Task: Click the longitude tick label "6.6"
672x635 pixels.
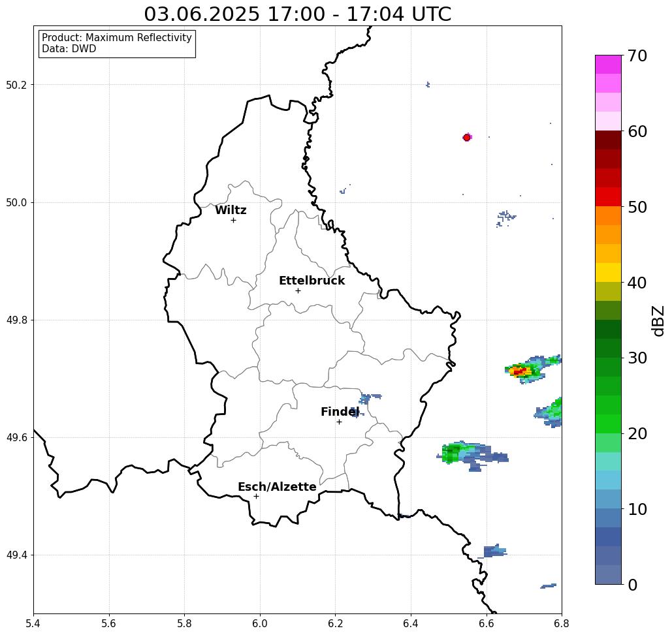Action: (x=486, y=623)
